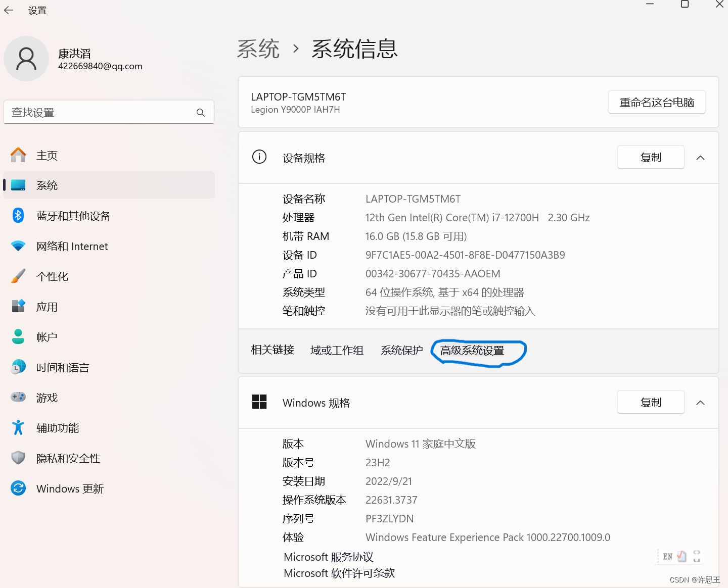This screenshot has height=588, width=728.
Task: Click the Apps (应用) icon
Action: 18,306
